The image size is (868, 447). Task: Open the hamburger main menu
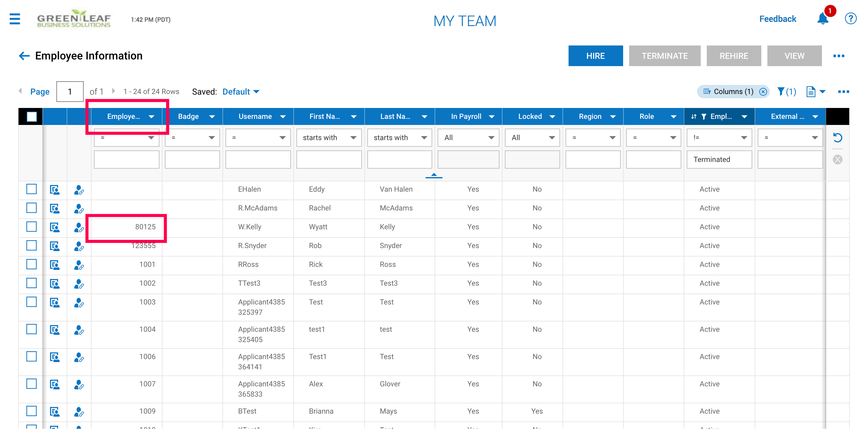point(15,19)
